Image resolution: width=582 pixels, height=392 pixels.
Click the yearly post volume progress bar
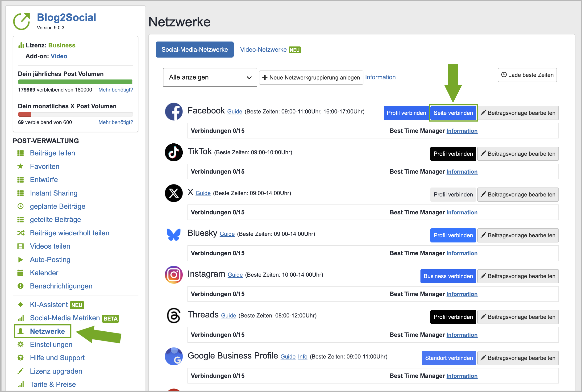[75, 82]
